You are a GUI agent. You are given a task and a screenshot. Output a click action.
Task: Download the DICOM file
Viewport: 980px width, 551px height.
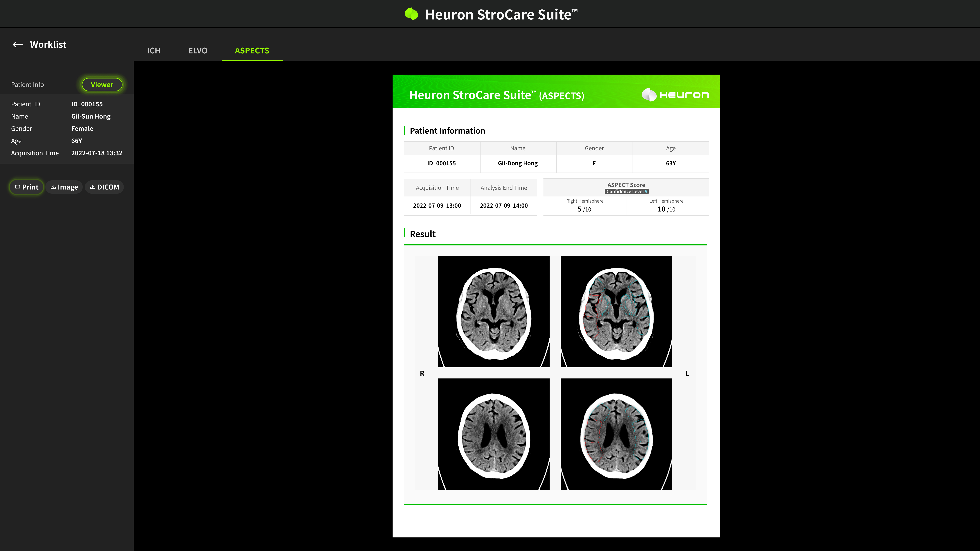click(x=104, y=187)
